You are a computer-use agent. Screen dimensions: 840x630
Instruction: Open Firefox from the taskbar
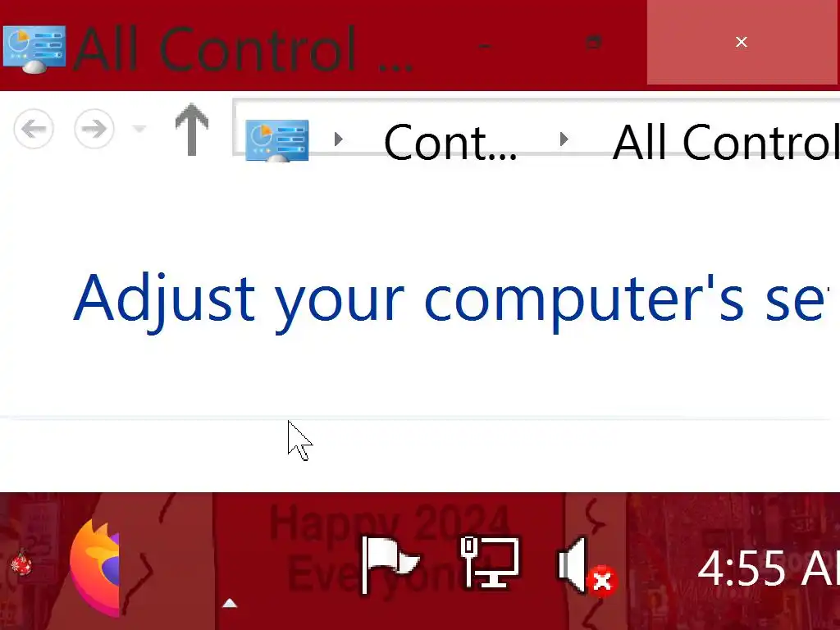[x=95, y=568]
